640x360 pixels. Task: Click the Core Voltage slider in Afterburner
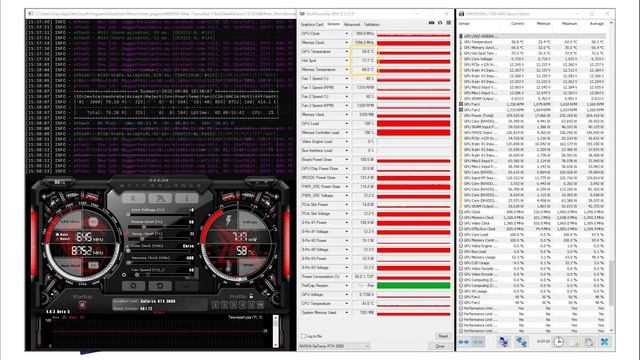pos(159,214)
